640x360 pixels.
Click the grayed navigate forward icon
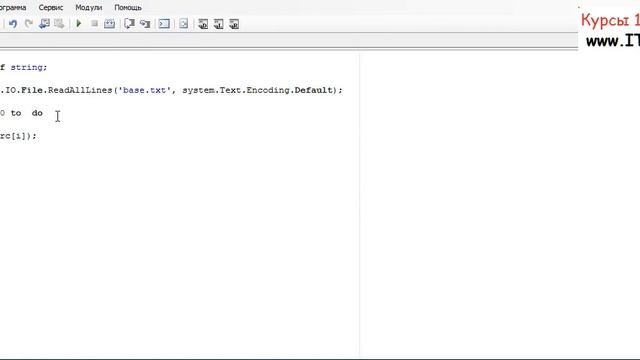point(59,24)
